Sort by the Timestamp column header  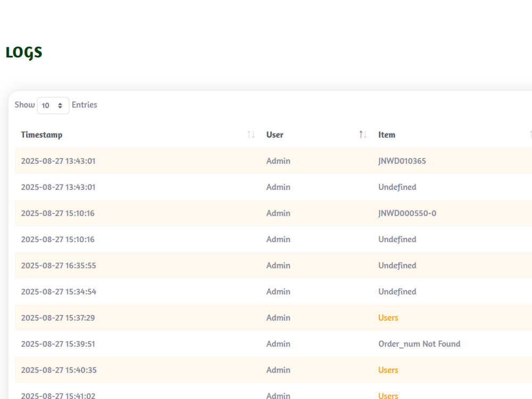point(41,135)
